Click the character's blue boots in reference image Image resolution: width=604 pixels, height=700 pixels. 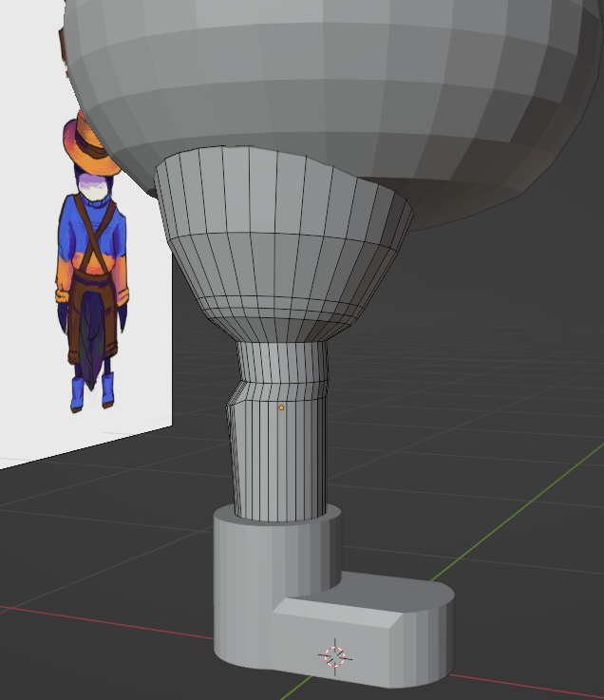[x=92, y=389]
